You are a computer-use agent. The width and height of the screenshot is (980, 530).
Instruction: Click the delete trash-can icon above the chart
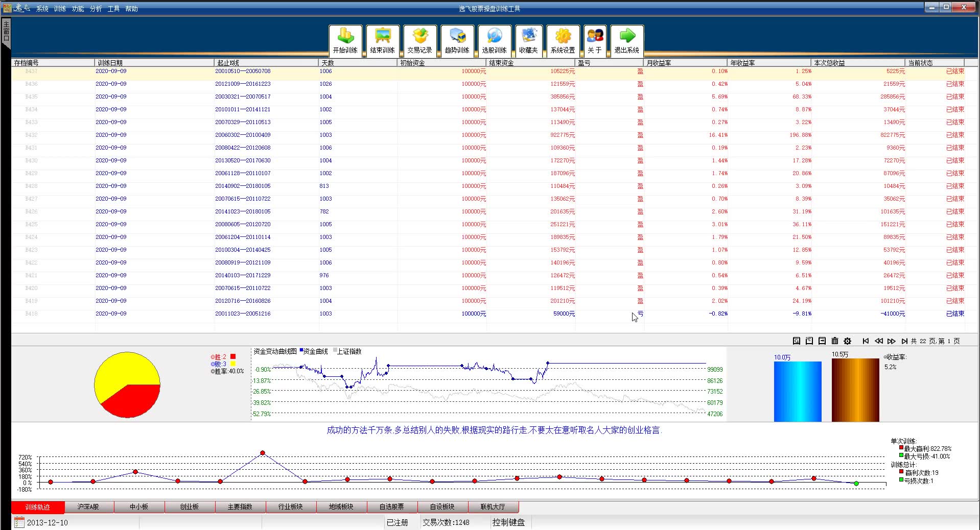click(834, 341)
